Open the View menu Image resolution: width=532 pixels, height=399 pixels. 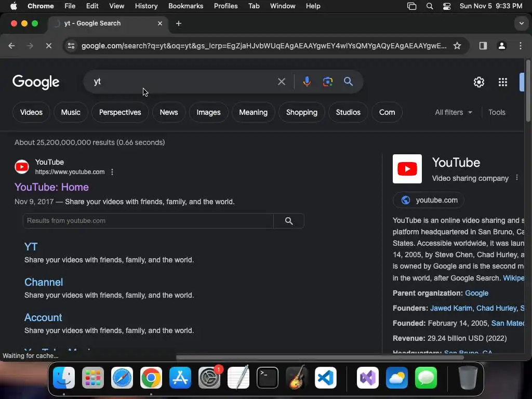coord(117,6)
